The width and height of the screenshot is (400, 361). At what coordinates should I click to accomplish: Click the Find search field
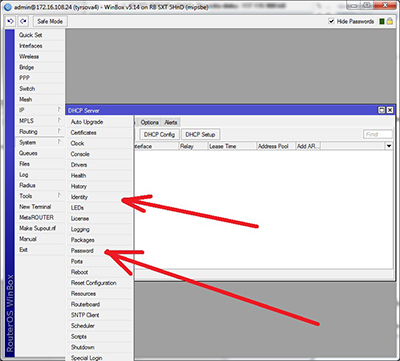pyautogui.click(x=378, y=134)
